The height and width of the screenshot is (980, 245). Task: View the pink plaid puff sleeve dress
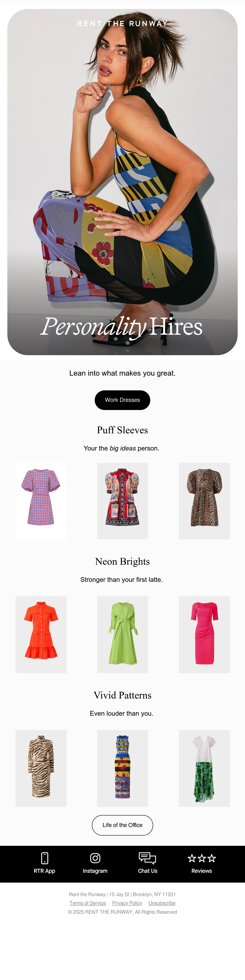(41, 501)
